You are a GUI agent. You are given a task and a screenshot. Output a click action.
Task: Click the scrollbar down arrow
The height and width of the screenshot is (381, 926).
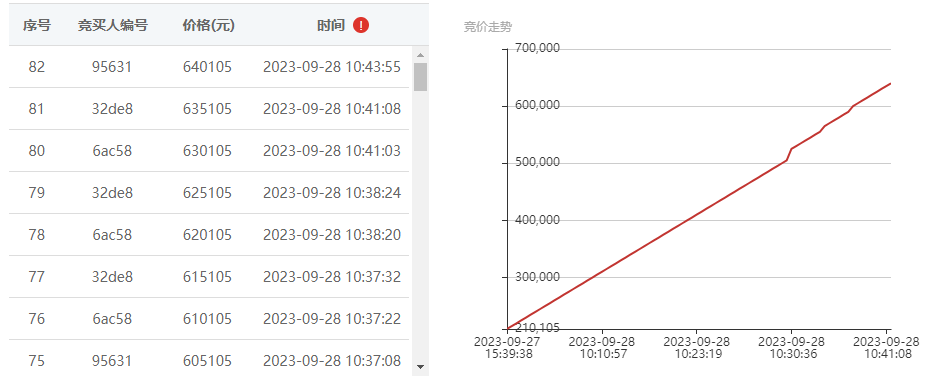click(420, 366)
